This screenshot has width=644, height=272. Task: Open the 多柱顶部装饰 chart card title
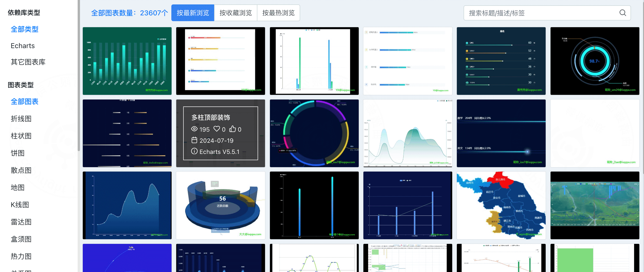pyautogui.click(x=210, y=117)
